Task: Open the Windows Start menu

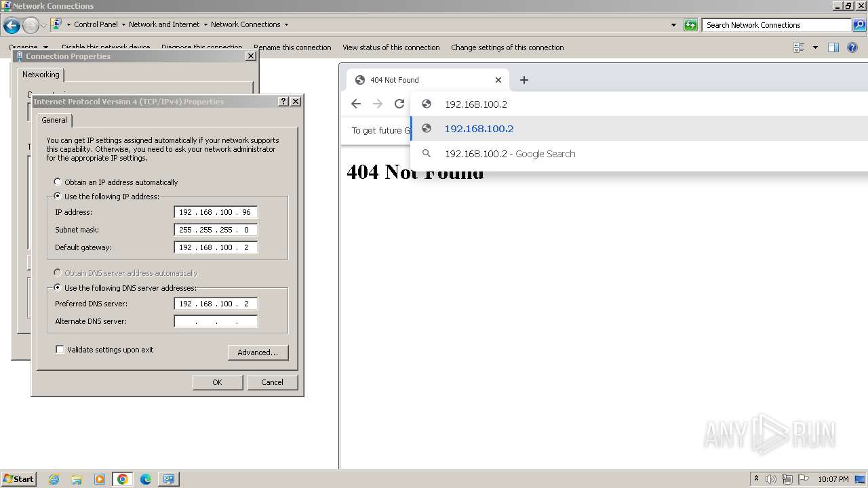Action: tap(18, 479)
